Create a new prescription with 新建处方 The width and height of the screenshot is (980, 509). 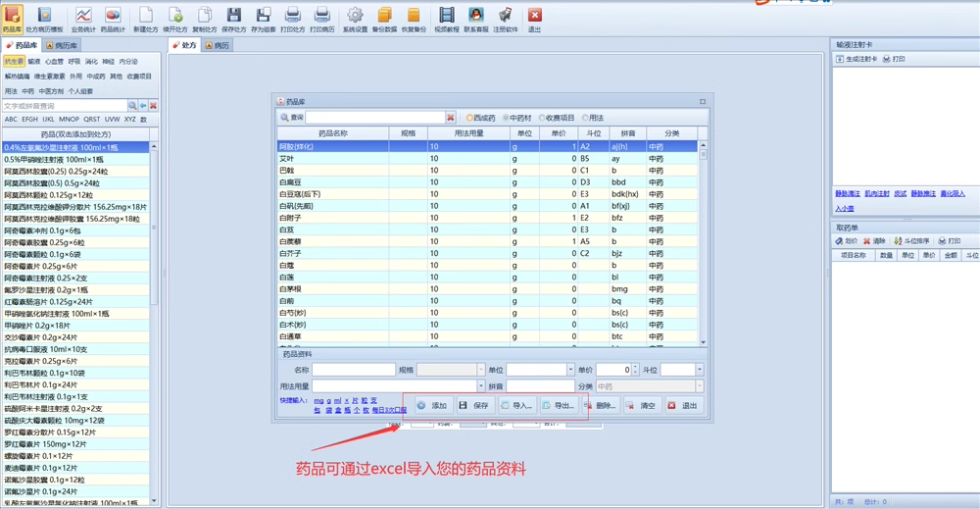(x=145, y=18)
